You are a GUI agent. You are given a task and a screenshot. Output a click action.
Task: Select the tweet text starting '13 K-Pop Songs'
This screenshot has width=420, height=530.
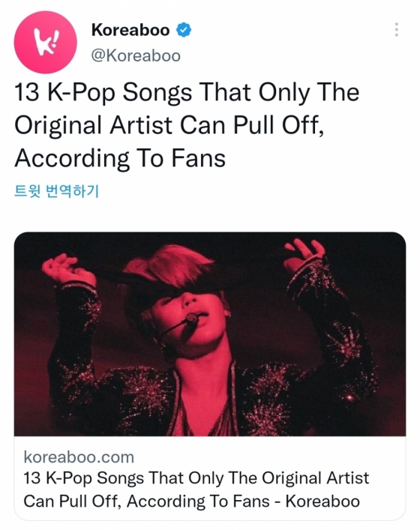tap(187, 125)
